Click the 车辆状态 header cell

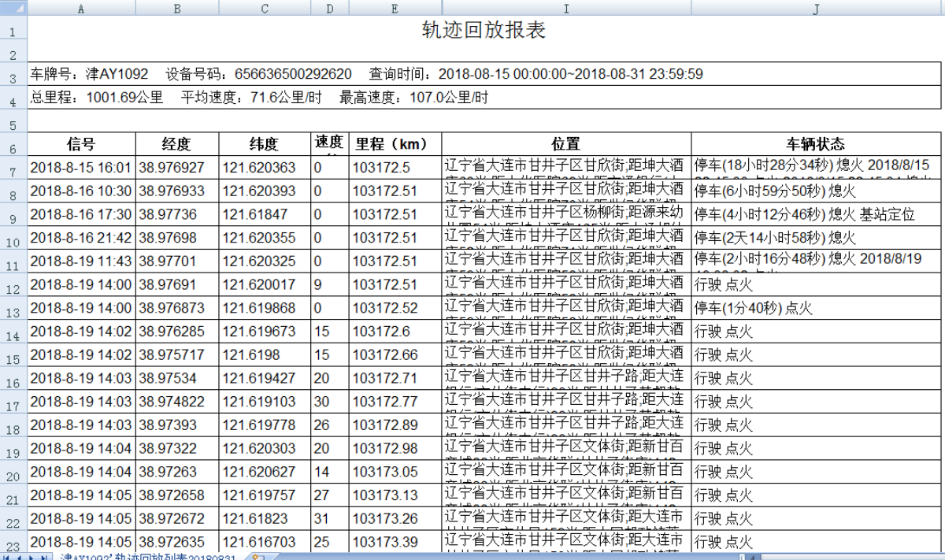click(816, 144)
